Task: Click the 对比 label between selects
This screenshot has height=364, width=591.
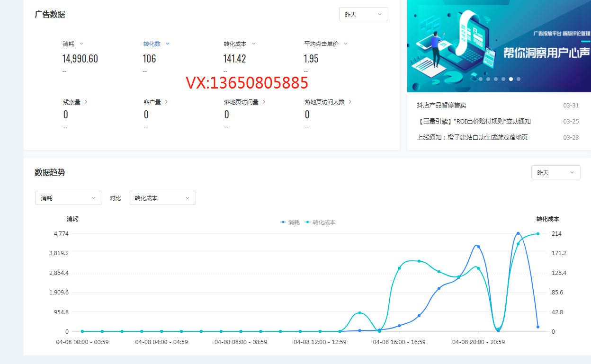Action: pyautogui.click(x=115, y=198)
